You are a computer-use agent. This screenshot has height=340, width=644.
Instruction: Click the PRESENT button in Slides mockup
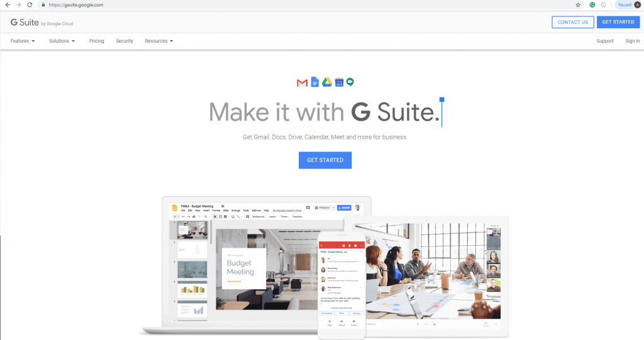325,208
